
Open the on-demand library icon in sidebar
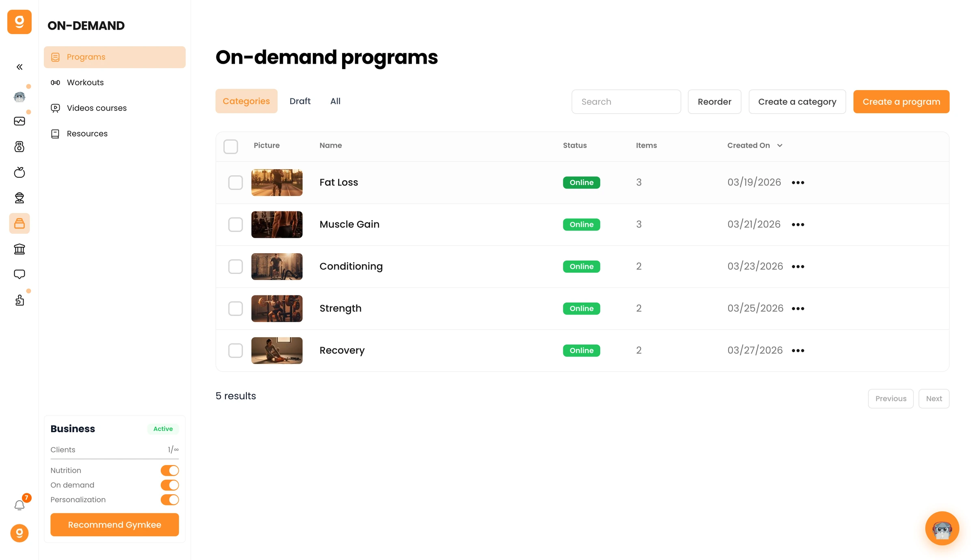pyautogui.click(x=19, y=223)
